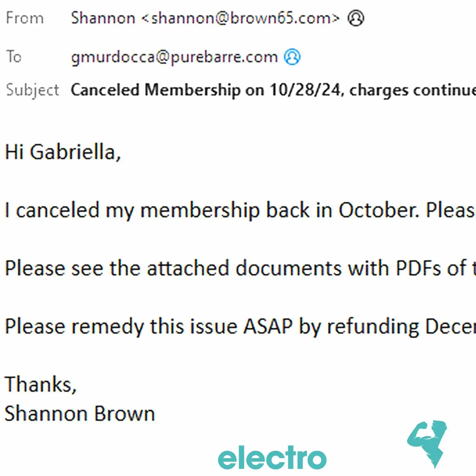
Task: Click the bold Canceled Membership subject text
Action: pyautogui.click(x=156, y=90)
